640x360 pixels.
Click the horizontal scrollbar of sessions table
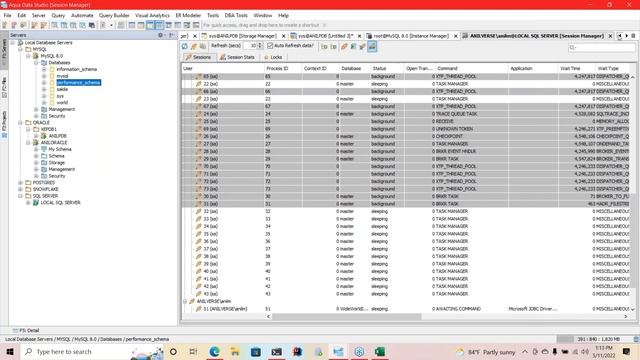tap(347, 316)
